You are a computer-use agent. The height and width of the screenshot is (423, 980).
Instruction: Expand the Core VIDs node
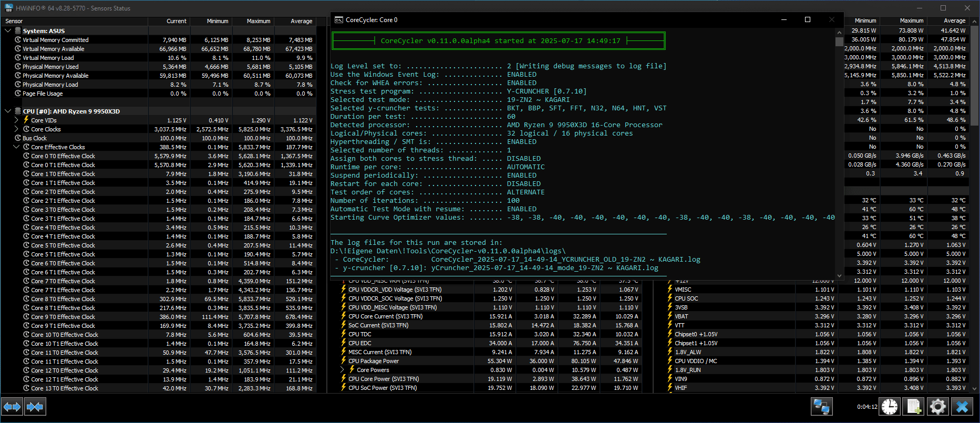(16, 120)
